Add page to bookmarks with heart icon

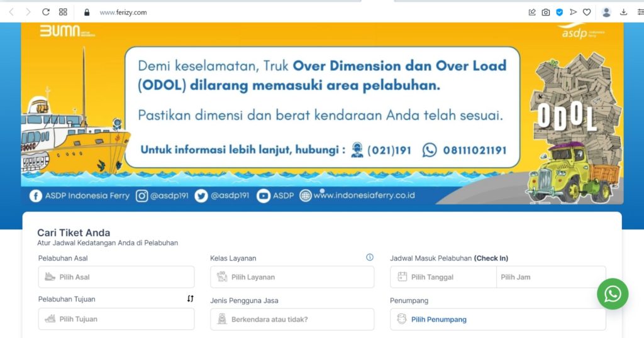pos(587,13)
